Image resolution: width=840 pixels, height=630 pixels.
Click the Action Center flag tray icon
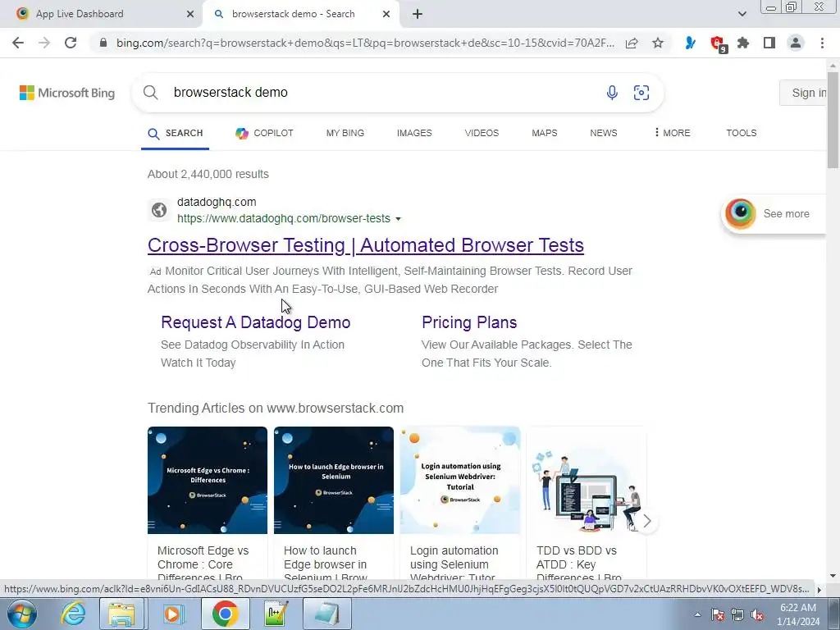tap(717, 615)
